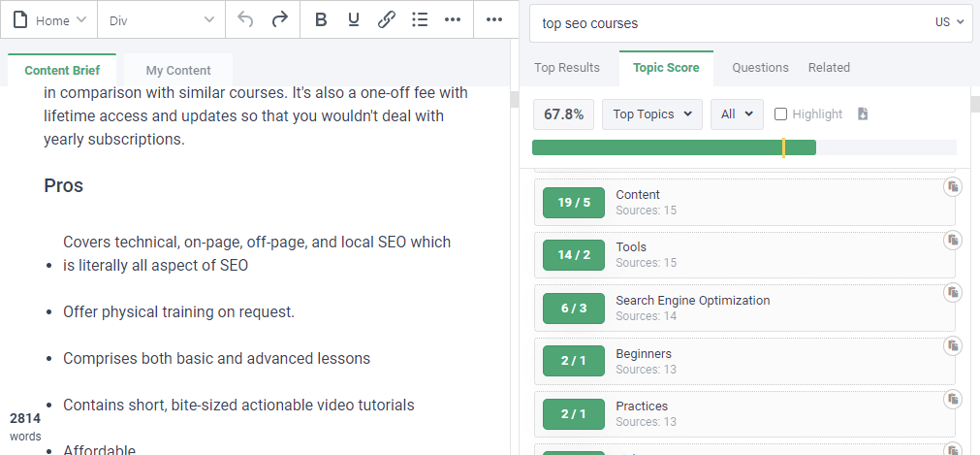The image size is (980, 455).
Task: Switch to the My Content tab
Action: click(x=178, y=70)
